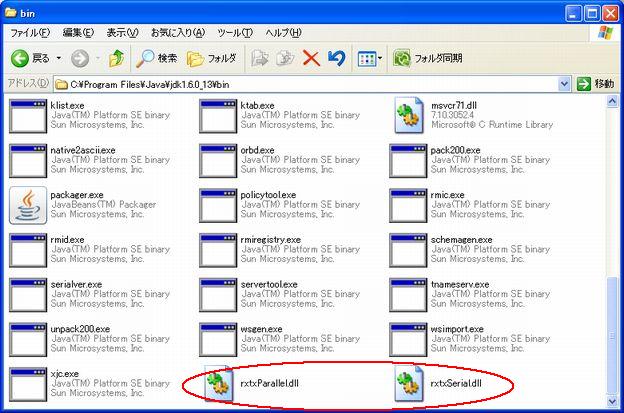Select the rxtxSerial.dll file icon
The image size is (624, 413).
[408, 384]
